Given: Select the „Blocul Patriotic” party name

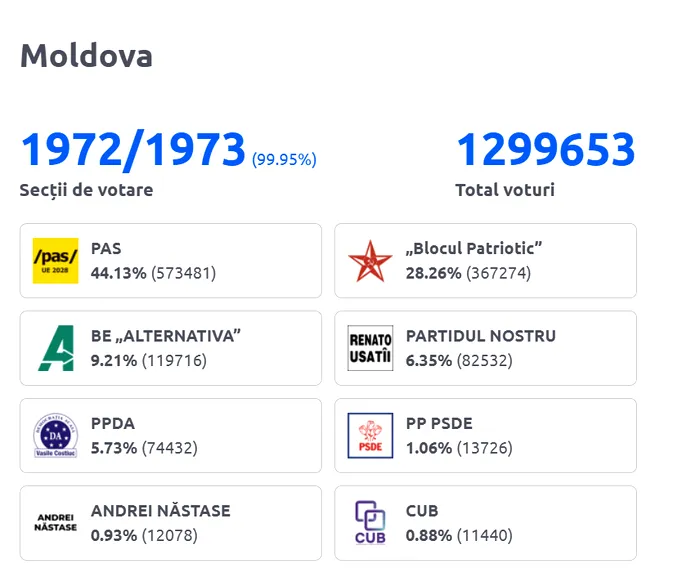Looking at the screenshot, I should [474, 249].
